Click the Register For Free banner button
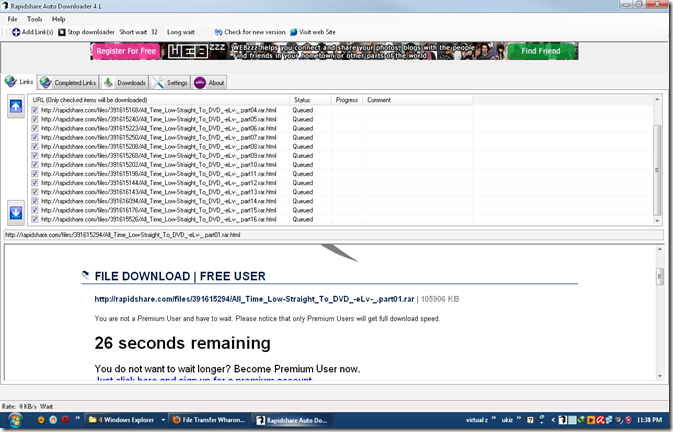 [x=126, y=51]
